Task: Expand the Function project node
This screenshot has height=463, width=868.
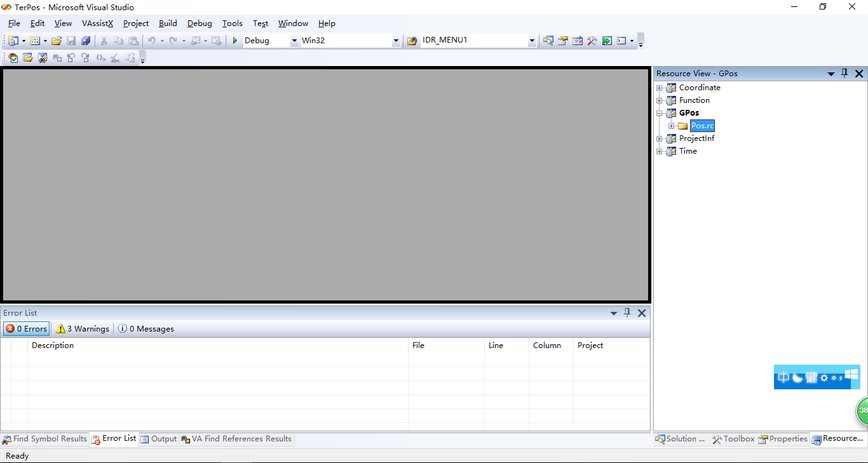Action: coord(660,100)
